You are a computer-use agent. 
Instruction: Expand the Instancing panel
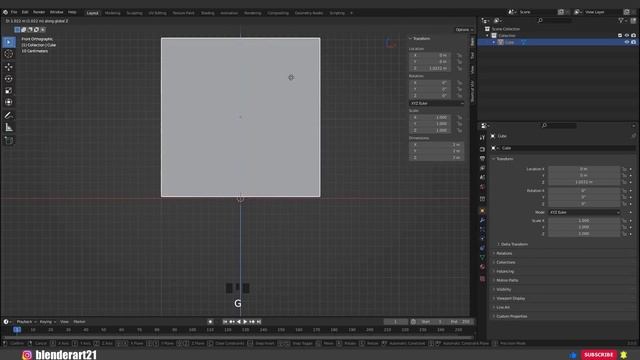tap(505, 271)
